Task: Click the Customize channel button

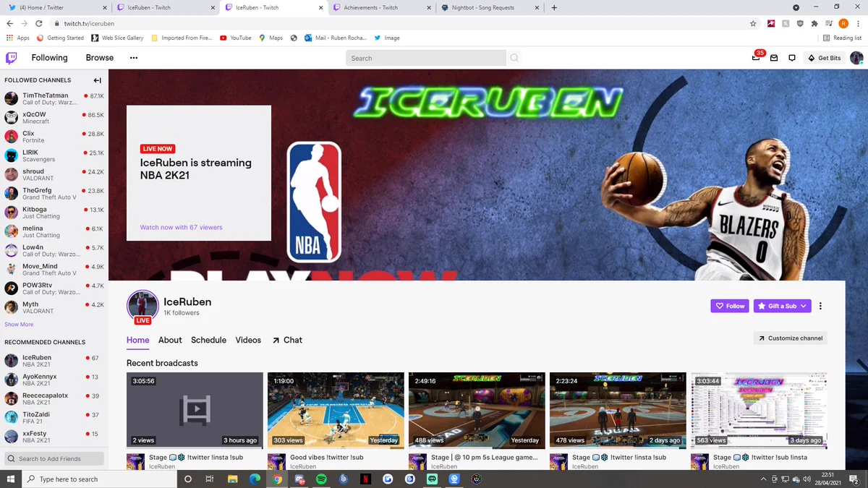Action: pyautogui.click(x=791, y=338)
